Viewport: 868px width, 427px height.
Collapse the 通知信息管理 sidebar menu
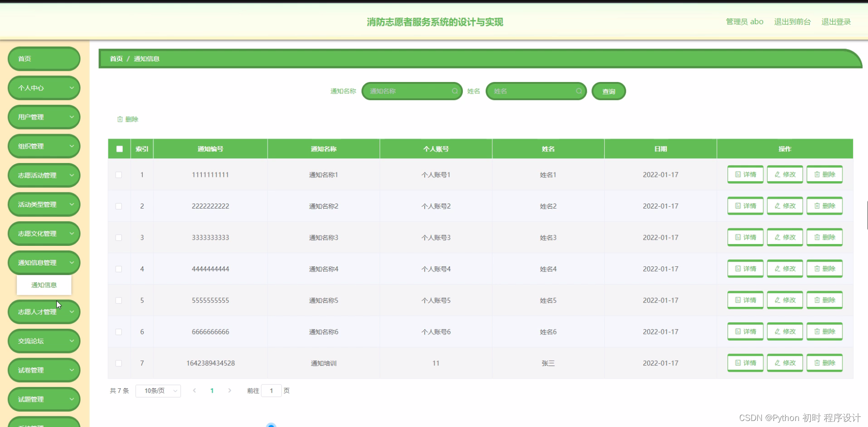coord(44,262)
